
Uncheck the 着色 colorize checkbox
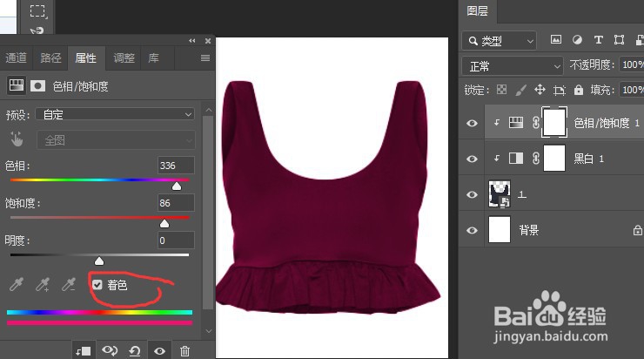(97, 285)
